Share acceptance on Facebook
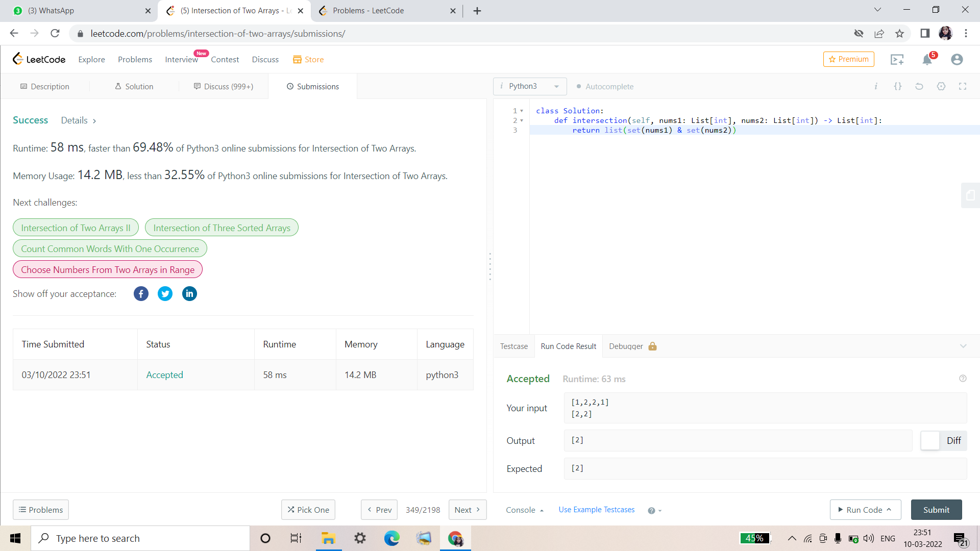 141,294
